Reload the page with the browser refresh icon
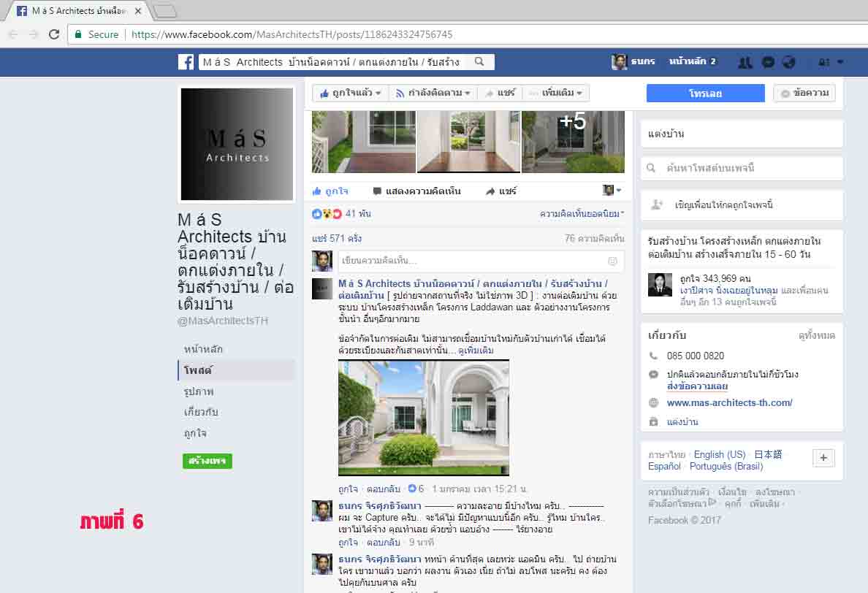Screen dimensions: 868x593 point(53,34)
